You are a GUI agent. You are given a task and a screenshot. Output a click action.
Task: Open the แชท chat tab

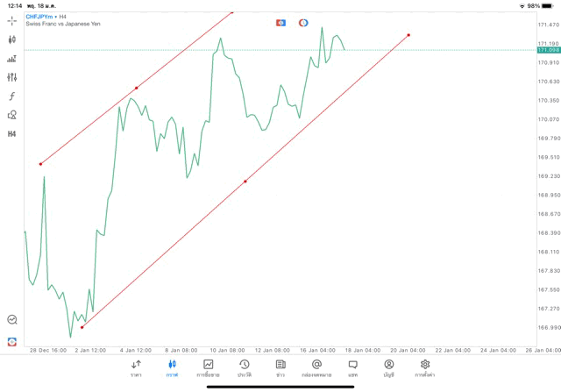[352, 368]
